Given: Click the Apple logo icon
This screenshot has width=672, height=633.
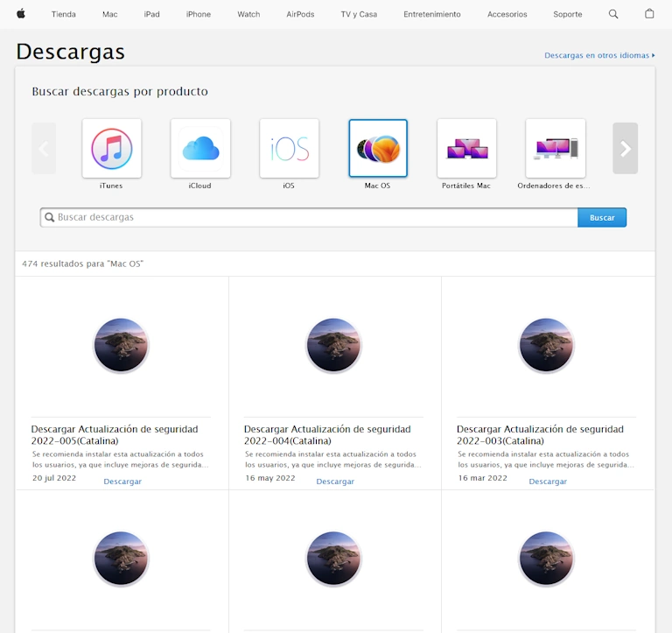Looking at the screenshot, I should point(21,14).
